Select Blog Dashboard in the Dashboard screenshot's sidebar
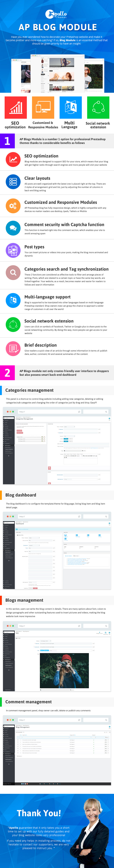This screenshot has height=868, width=114. point(8,552)
